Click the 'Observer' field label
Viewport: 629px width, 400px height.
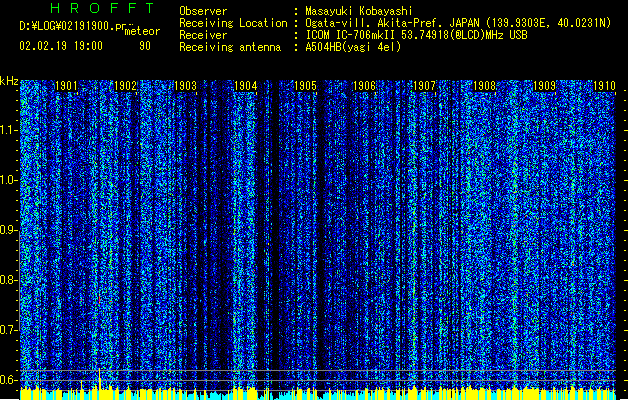click(x=203, y=11)
